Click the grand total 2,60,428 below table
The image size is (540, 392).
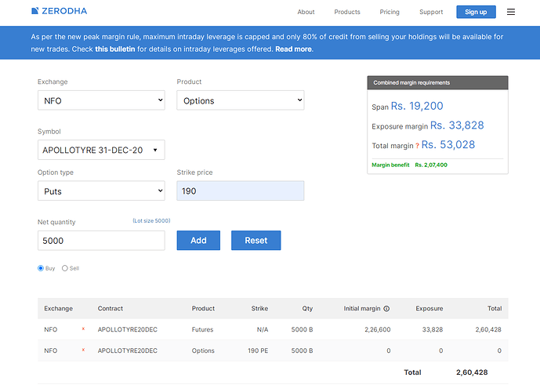[x=472, y=372]
